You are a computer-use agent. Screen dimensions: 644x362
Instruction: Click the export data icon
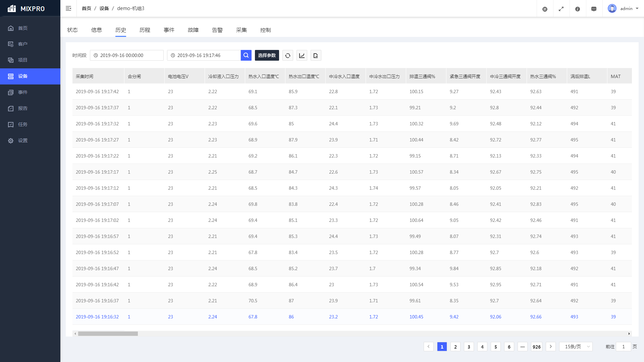(x=316, y=55)
